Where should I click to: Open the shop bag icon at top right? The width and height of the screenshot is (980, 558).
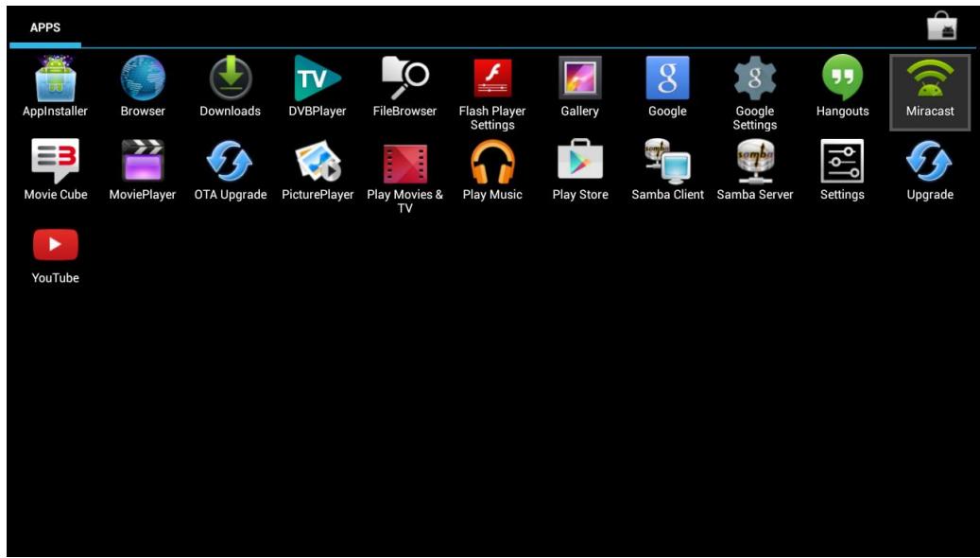click(x=942, y=26)
